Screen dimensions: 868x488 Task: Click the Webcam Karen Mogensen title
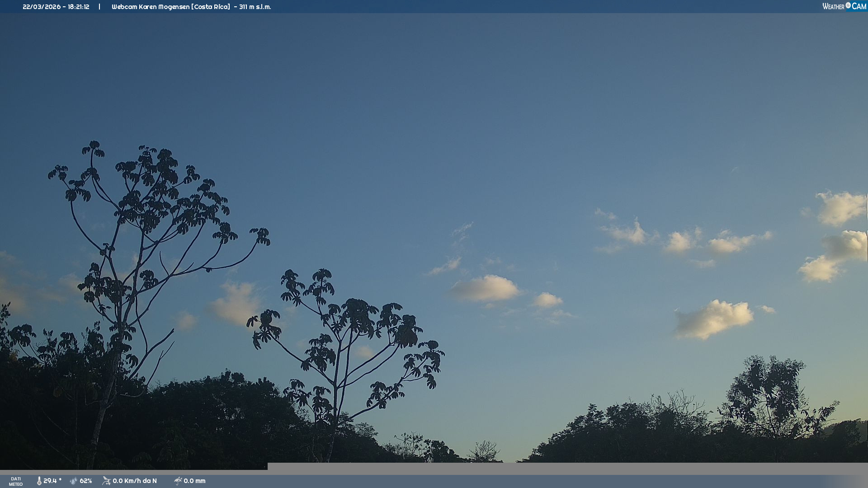(151, 7)
